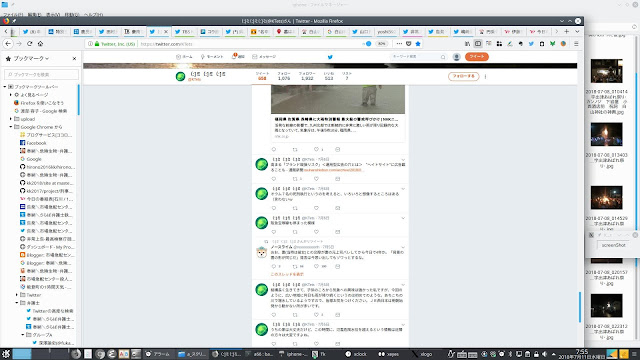Reload the current page in Firefox
Screen dimensions: 640x360
click(29, 44)
